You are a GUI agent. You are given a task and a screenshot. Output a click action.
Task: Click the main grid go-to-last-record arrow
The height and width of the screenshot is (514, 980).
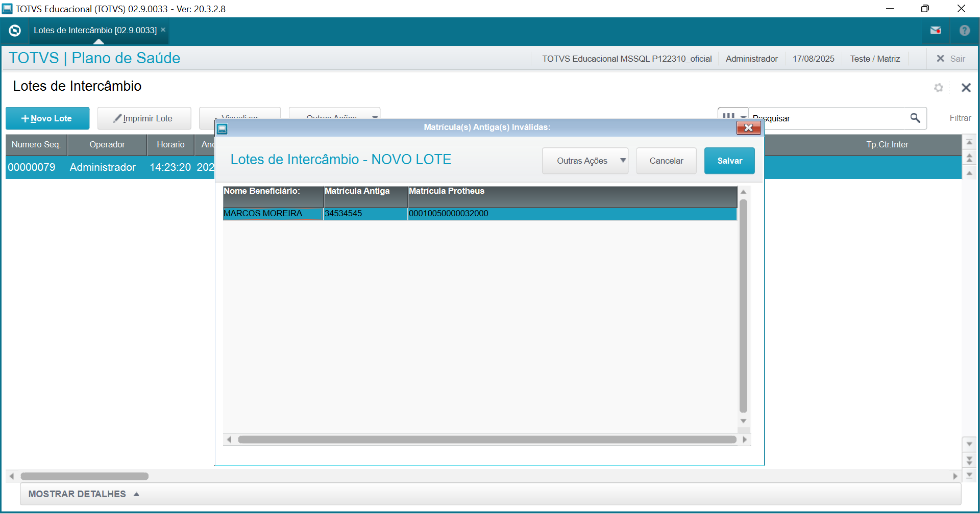[x=969, y=475]
